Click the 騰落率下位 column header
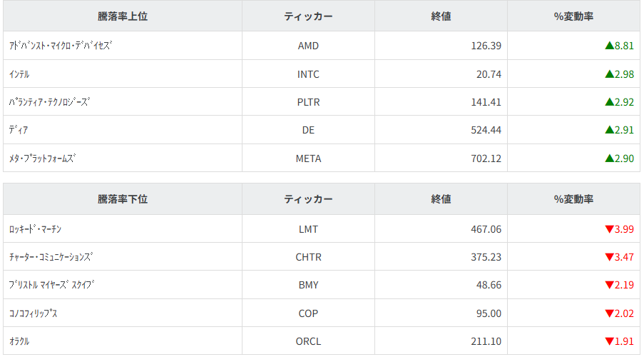 (123, 200)
